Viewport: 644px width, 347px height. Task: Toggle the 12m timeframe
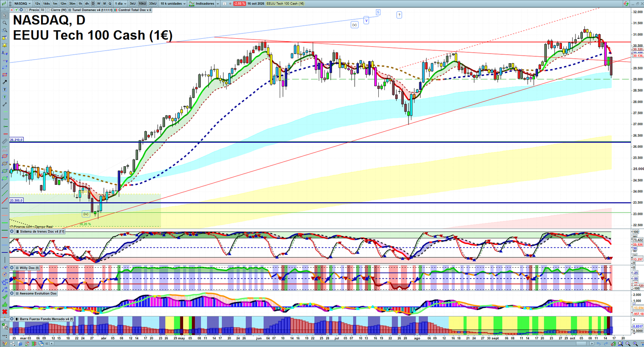[63, 4]
